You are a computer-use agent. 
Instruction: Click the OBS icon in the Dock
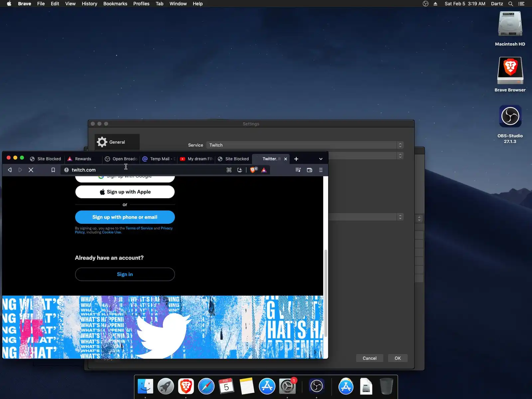click(x=317, y=386)
